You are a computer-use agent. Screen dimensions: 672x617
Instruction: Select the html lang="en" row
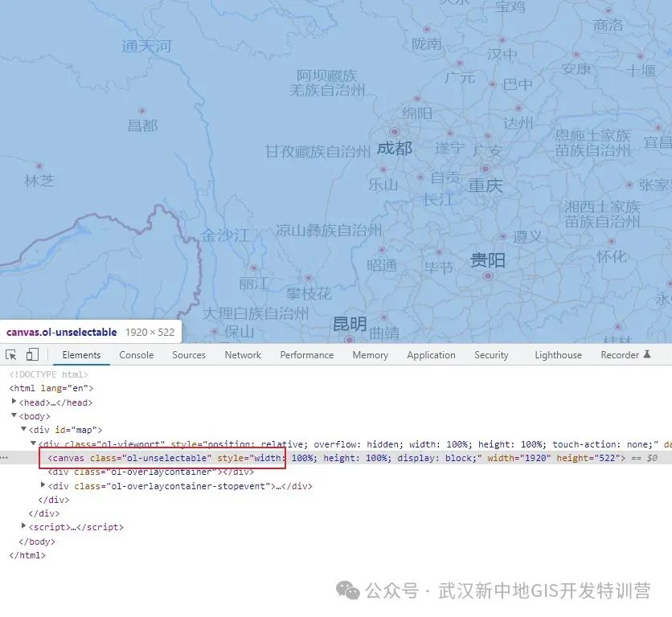pyautogui.click(x=51, y=388)
